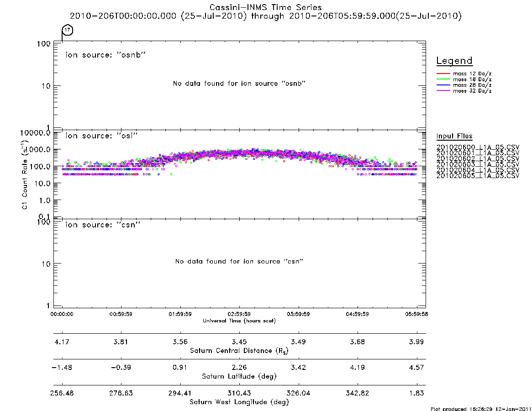The width and height of the screenshot is (532, 411).
Task: Click the 03:59:59 time tick label
Action: (x=298, y=314)
